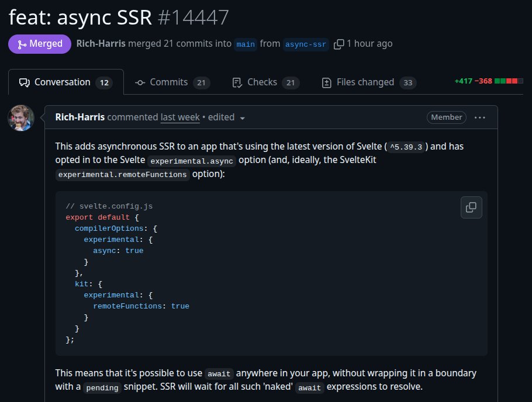
Task: Click the 'async: true' code line
Action: click(118, 250)
